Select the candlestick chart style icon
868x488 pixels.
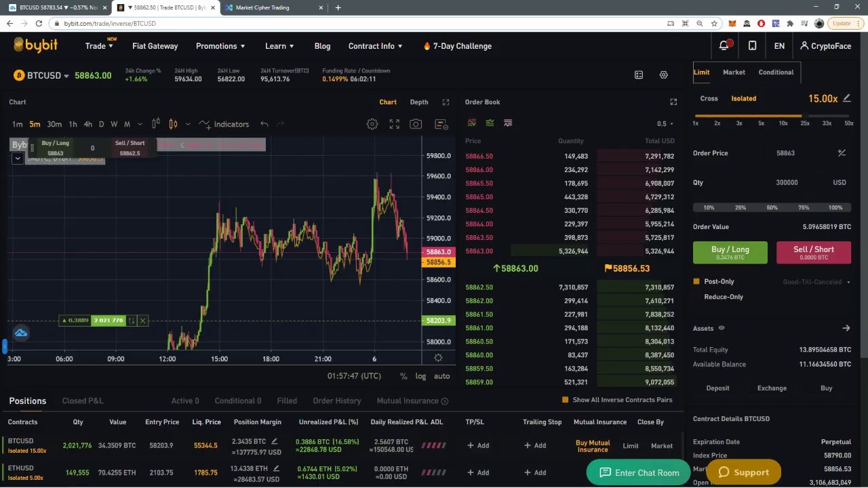pos(173,124)
